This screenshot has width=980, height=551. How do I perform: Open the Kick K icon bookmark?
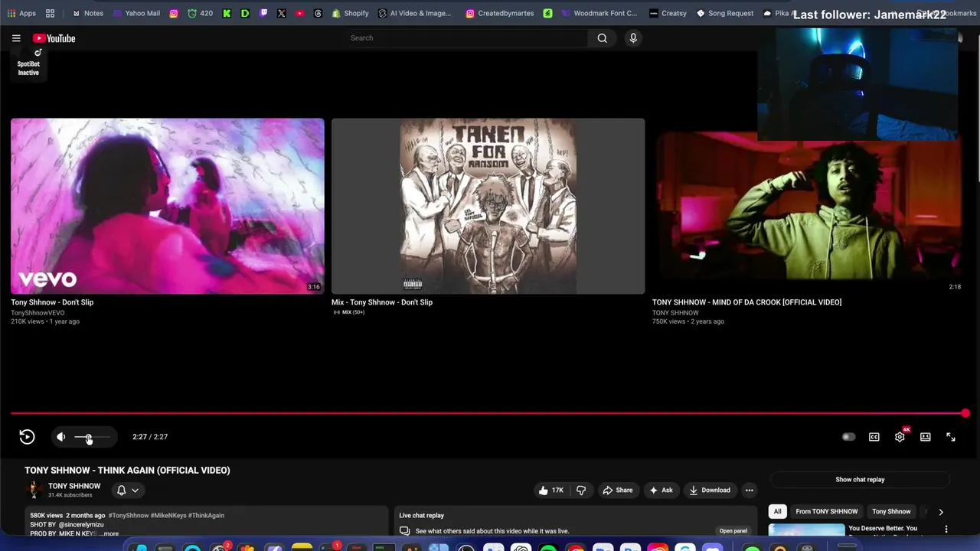coord(227,13)
